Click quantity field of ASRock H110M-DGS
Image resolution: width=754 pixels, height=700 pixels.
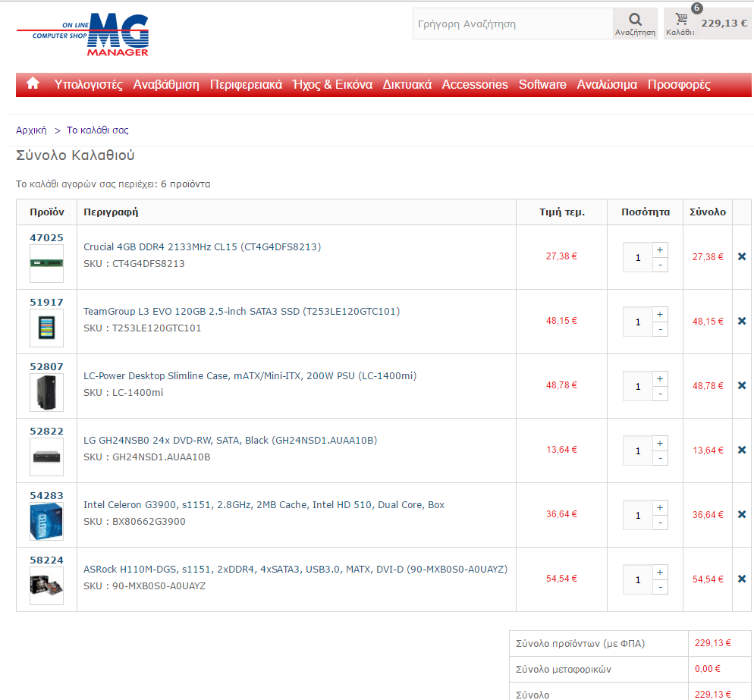point(638,579)
